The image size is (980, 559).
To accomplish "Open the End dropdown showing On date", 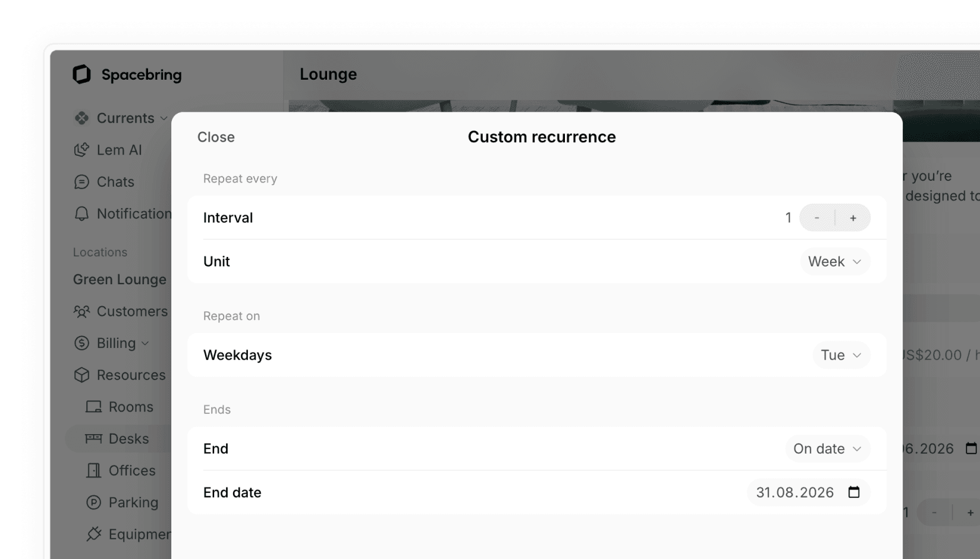I will [x=828, y=449].
